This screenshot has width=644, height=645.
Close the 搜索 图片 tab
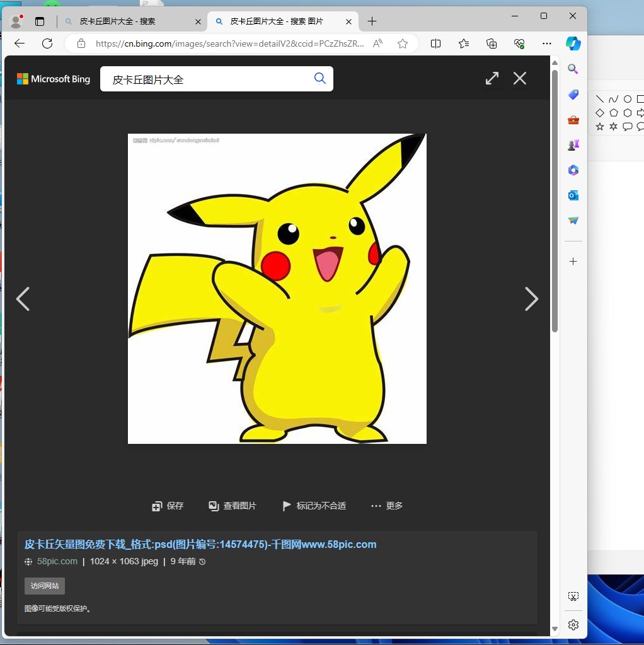click(x=348, y=21)
